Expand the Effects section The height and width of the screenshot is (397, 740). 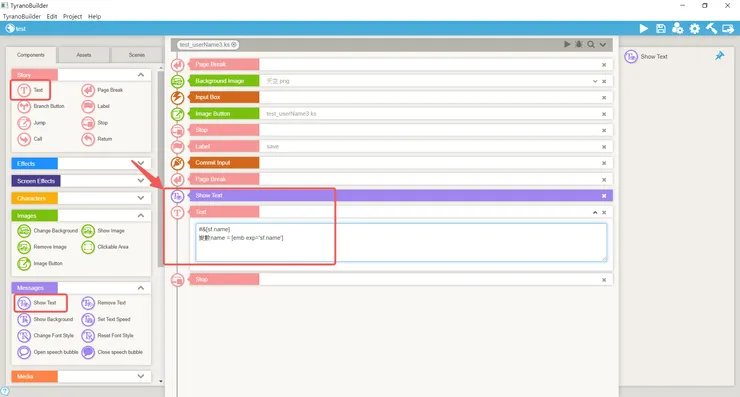coord(141,164)
